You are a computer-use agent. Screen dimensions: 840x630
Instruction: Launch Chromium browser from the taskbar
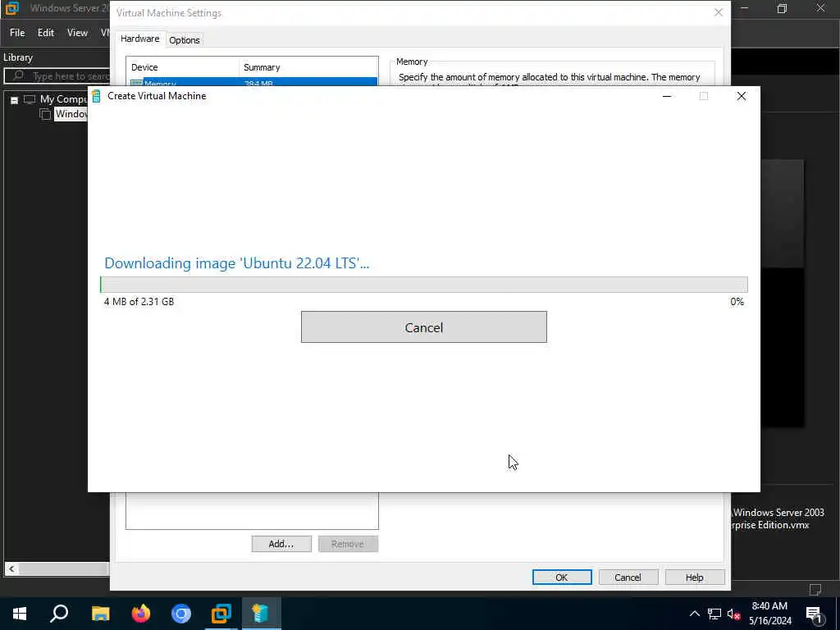pos(181,614)
